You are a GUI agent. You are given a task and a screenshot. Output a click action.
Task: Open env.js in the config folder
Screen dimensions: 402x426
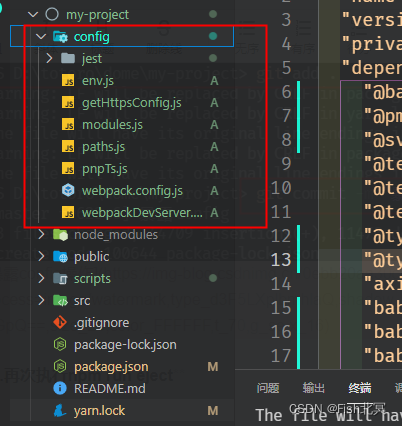coord(98,81)
